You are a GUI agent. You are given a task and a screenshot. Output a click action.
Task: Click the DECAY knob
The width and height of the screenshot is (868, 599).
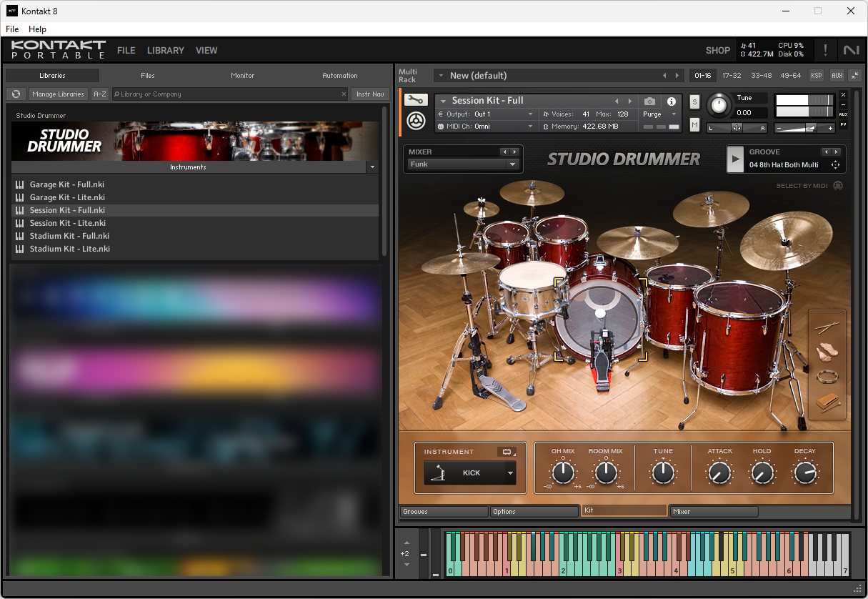click(x=804, y=472)
